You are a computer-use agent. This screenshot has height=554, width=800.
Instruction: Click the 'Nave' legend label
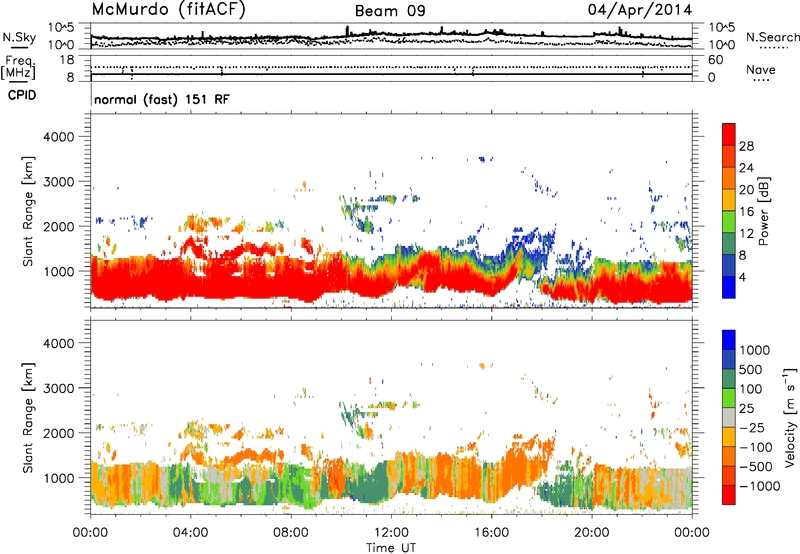coord(760,69)
